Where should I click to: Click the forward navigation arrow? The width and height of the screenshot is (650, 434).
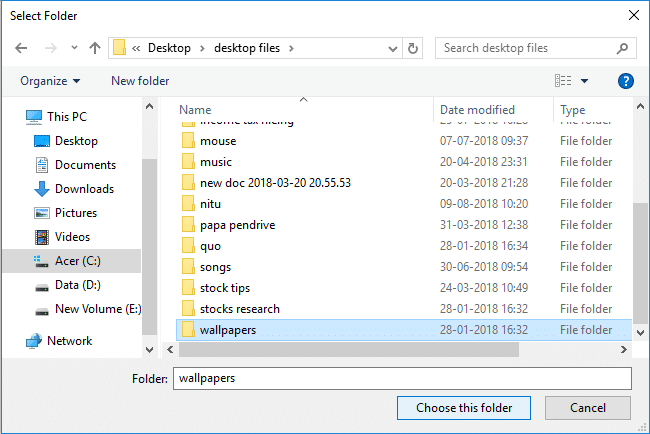[51, 48]
